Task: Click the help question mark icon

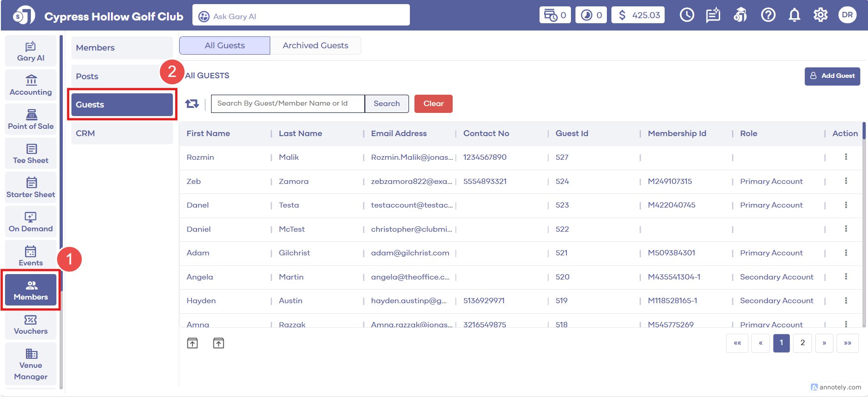Action: [x=768, y=15]
